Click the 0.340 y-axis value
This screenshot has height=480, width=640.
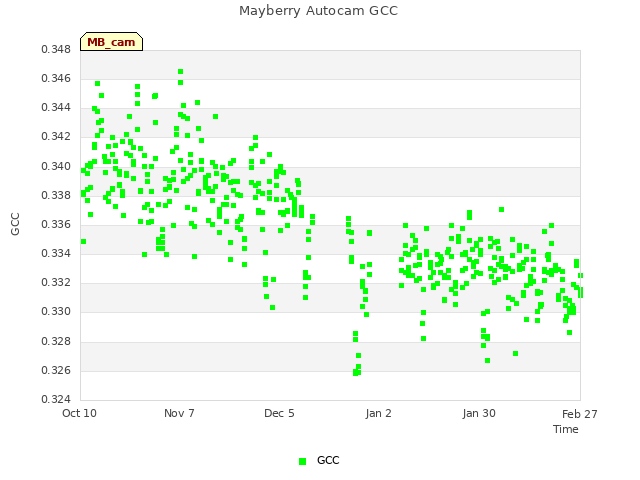point(56,167)
